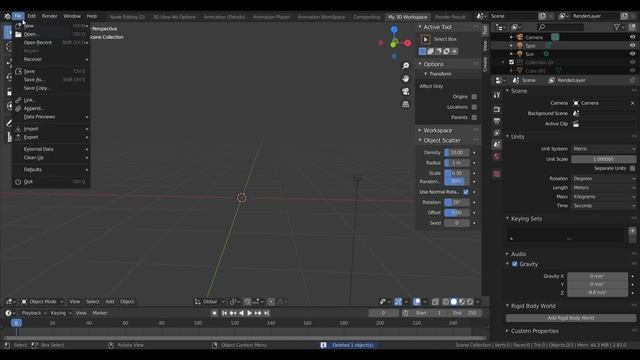Open World properties tab icon
Image resolution: width=640 pixels, height=360 pixels.
click(x=497, y=156)
